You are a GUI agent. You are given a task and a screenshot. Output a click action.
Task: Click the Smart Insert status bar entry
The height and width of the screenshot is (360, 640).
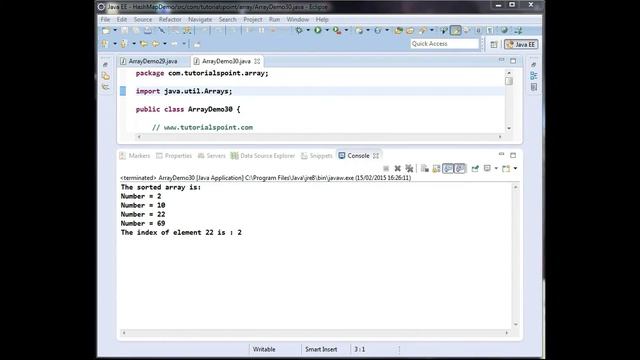coord(321,349)
